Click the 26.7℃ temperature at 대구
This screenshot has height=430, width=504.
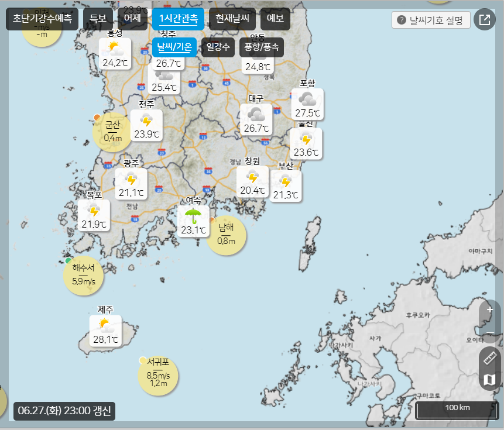point(256,129)
